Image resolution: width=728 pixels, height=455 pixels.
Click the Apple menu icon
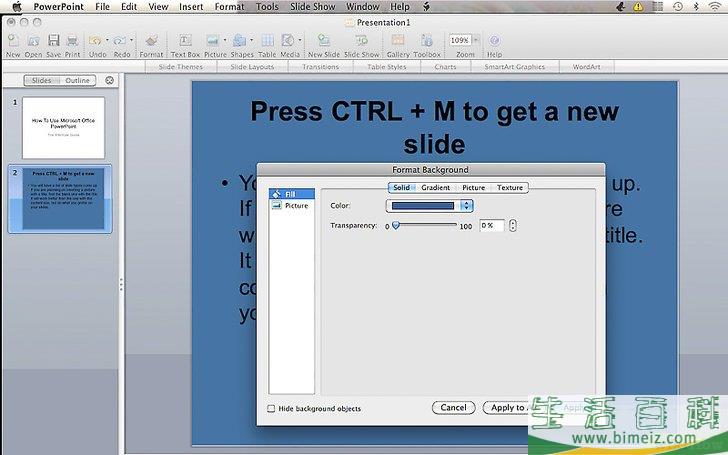coord(17,6)
